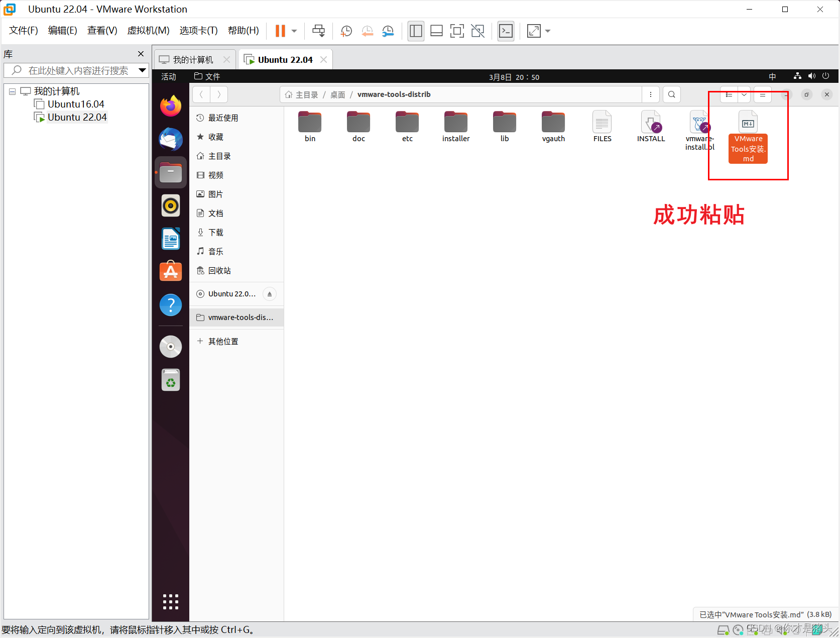Select the installer folder
This screenshot has width=840, height=638.
point(456,127)
